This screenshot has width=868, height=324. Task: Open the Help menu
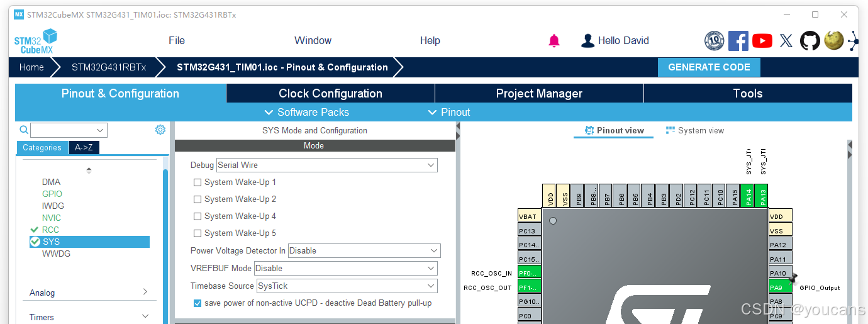coord(430,40)
